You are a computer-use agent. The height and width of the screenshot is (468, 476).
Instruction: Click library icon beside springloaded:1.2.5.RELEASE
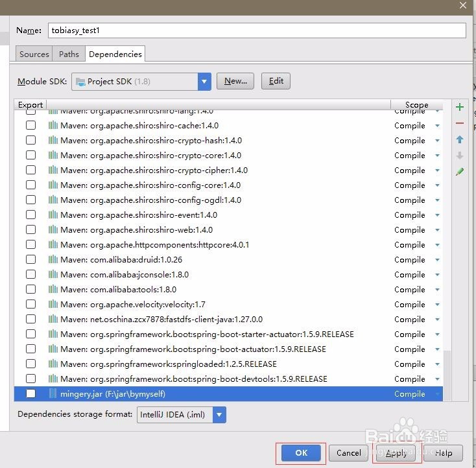(x=53, y=364)
